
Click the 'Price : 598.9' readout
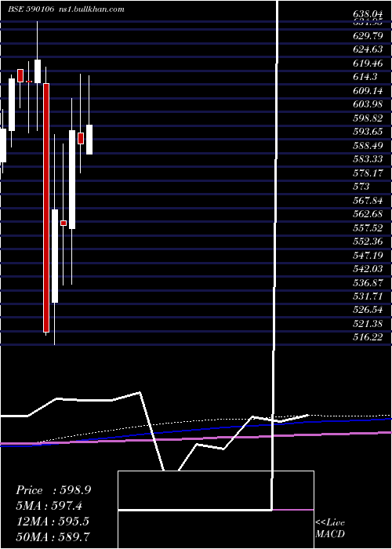53,490
